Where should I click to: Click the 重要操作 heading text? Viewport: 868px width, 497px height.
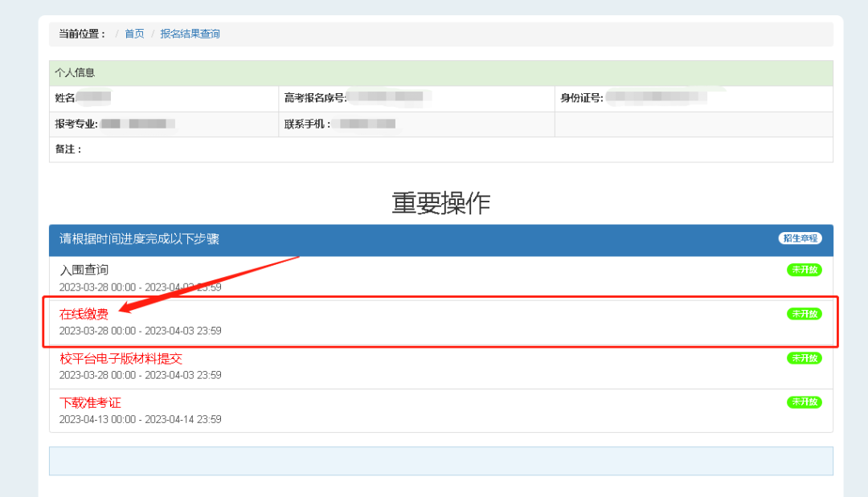pyautogui.click(x=440, y=203)
